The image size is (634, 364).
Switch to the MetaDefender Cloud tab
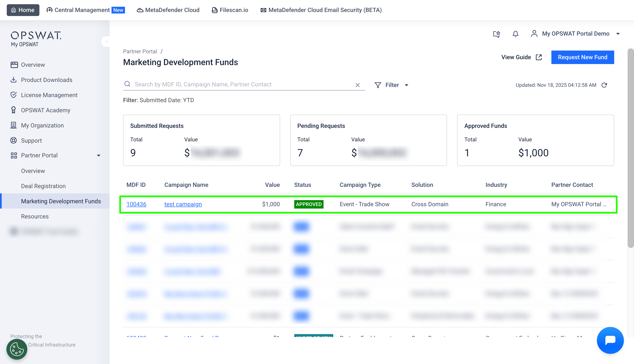(168, 10)
